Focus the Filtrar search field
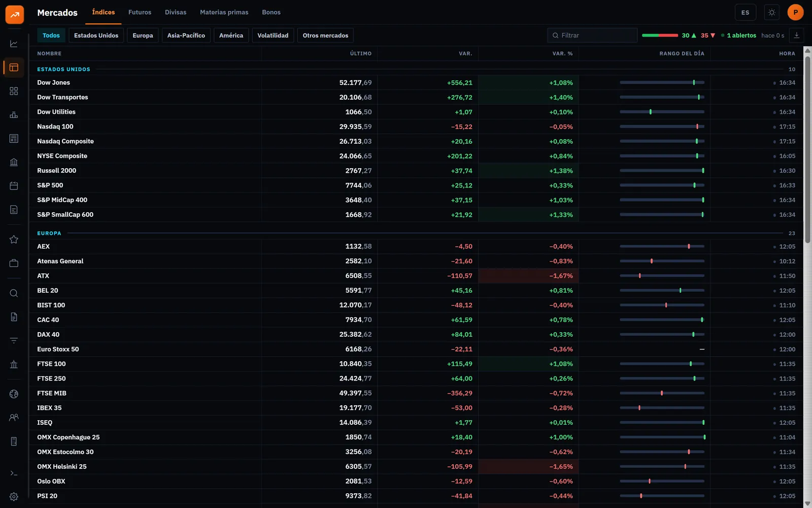Screen dimensions: 812x508 [592, 36]
